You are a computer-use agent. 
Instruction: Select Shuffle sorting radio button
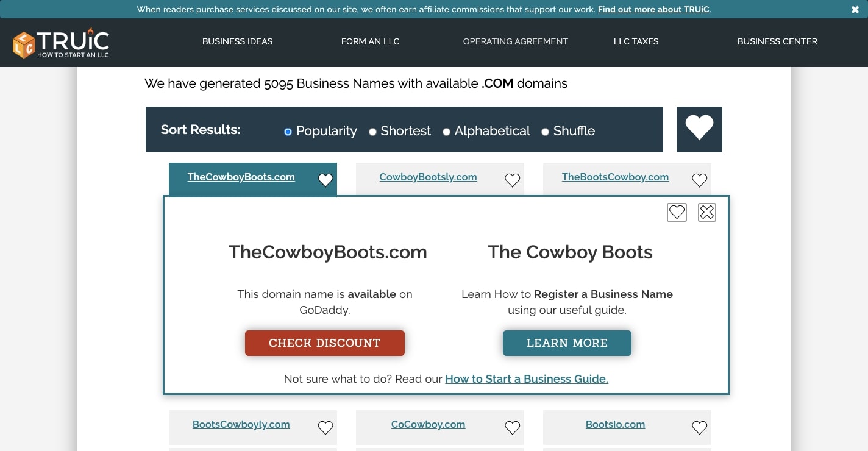pos(545,132)
